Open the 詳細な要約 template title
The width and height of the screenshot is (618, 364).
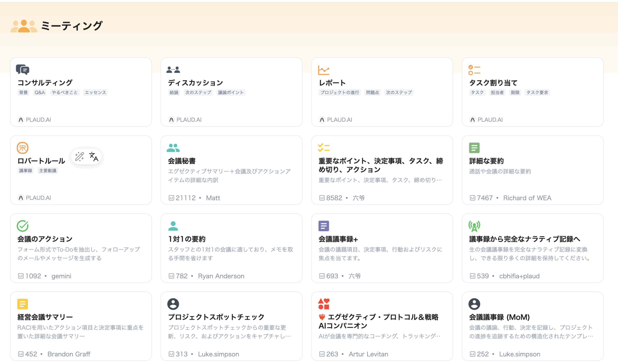pos(486,161)
